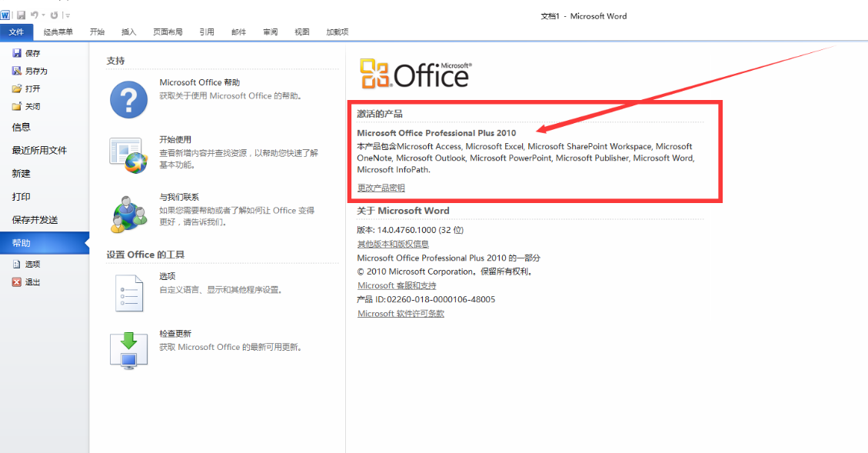Click the 支持 section heading
The width and height of the screenshot is (868, 453).
click(115, 61)
